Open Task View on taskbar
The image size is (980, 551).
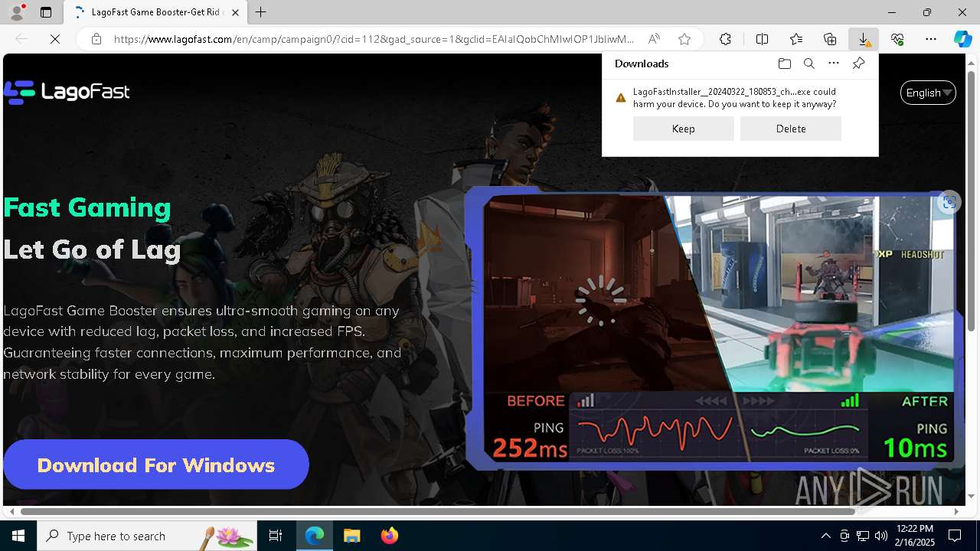pos(276,536)
